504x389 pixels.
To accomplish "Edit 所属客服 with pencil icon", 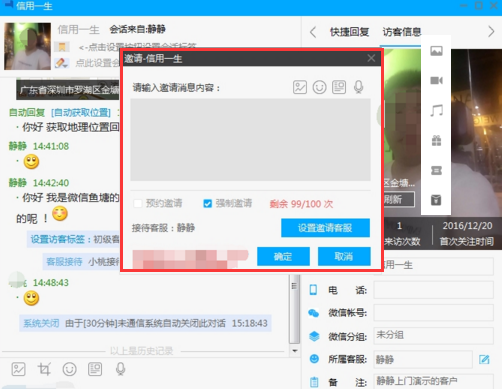I will (x=484, y=359).
